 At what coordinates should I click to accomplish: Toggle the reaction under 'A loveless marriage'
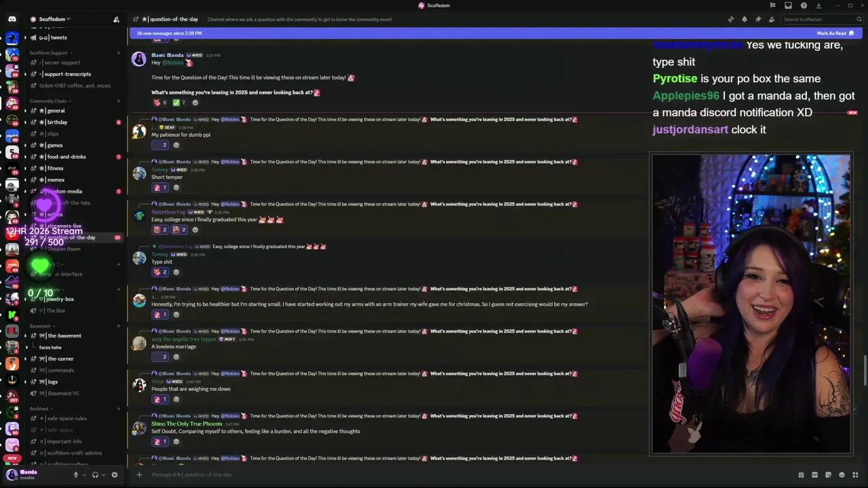tap(160, 357)
